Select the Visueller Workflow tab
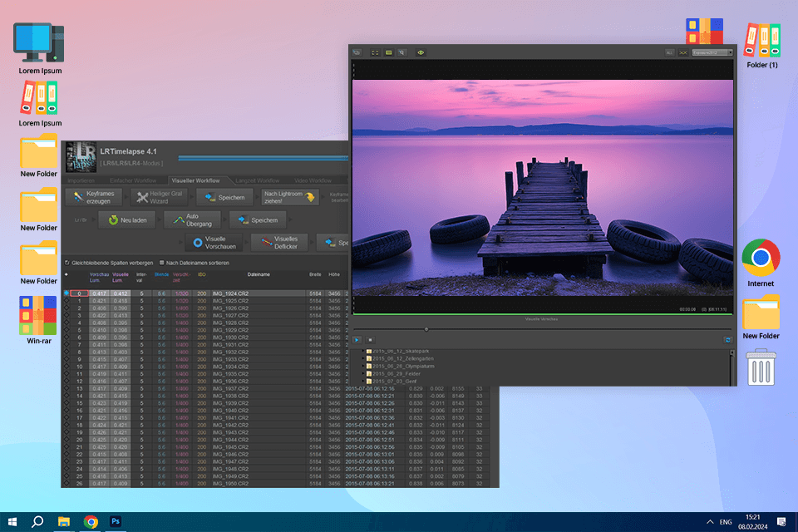This screenshot has height=532, width=798. click(196, 180)
